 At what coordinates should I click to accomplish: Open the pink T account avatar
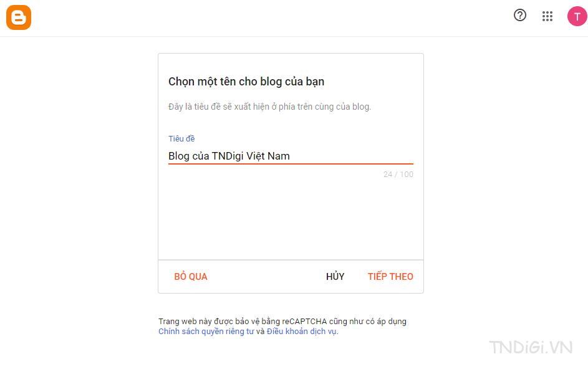(x=577, y=16)
